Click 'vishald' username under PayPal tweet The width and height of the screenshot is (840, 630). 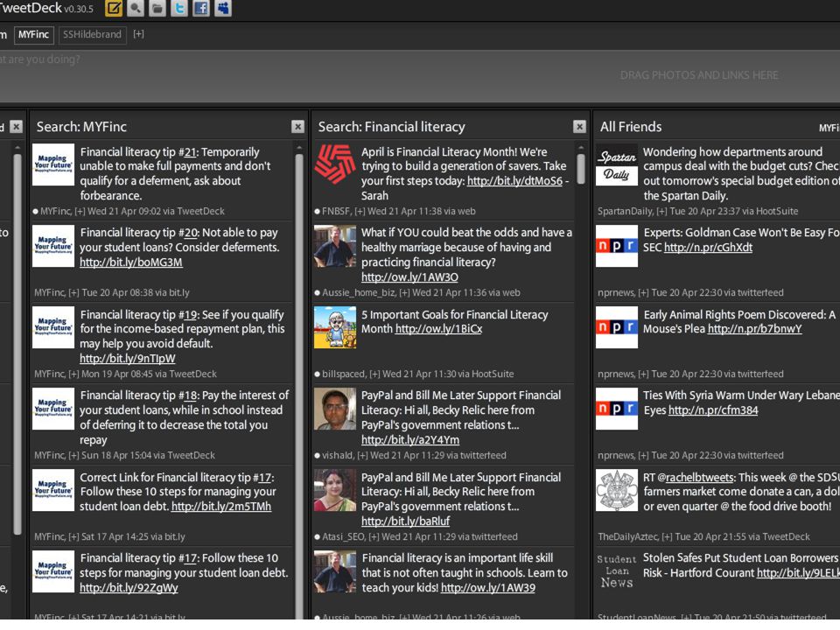point(338,455)
